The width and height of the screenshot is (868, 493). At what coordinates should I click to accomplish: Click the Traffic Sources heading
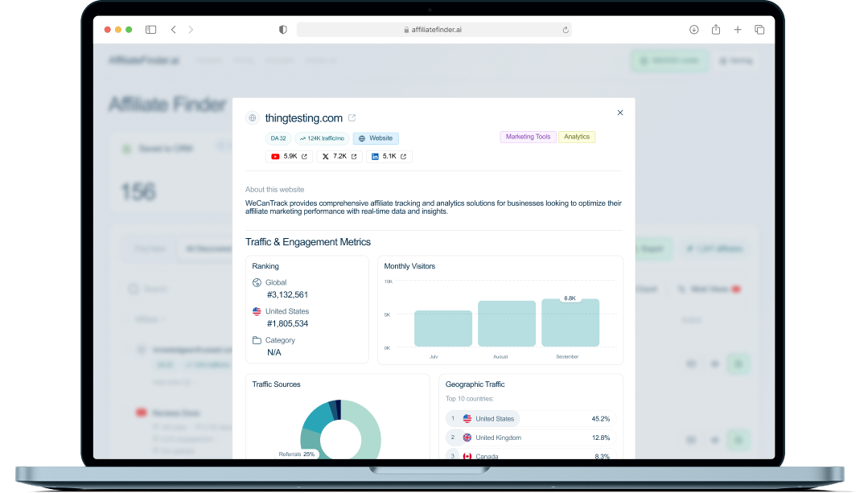[276, 384]
